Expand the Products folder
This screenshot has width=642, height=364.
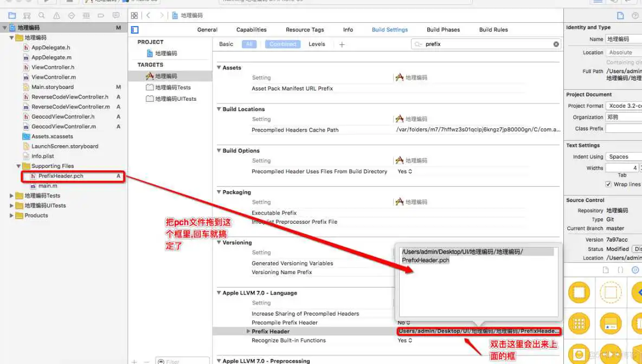coord(12,216)
